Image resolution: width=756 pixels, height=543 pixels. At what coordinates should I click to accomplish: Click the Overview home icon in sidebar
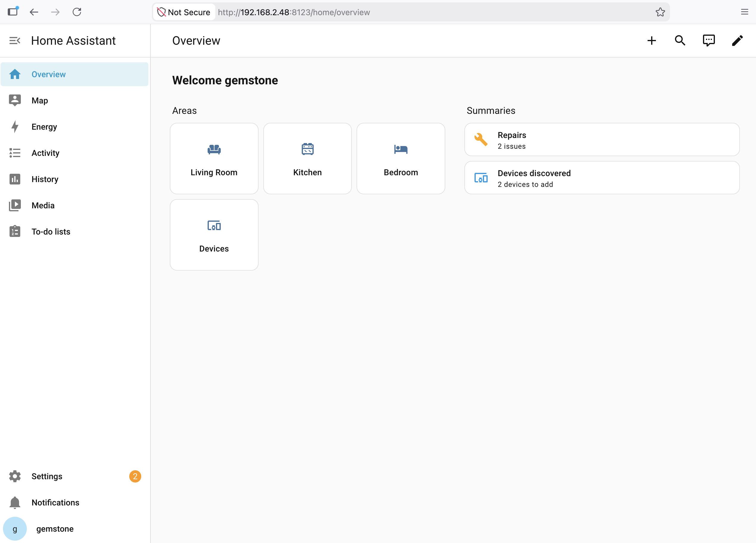click(x=15, y=74)
